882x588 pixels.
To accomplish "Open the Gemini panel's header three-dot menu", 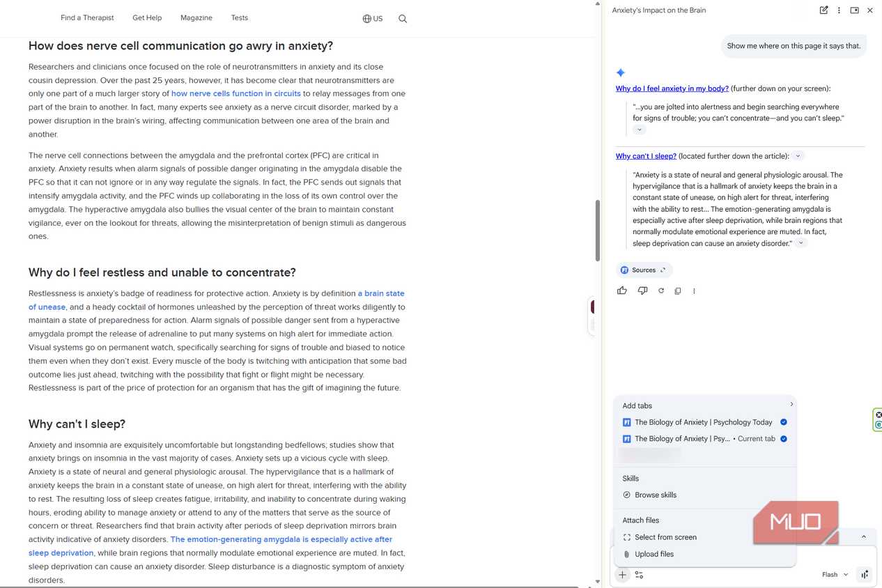I will tap(839, 10).
